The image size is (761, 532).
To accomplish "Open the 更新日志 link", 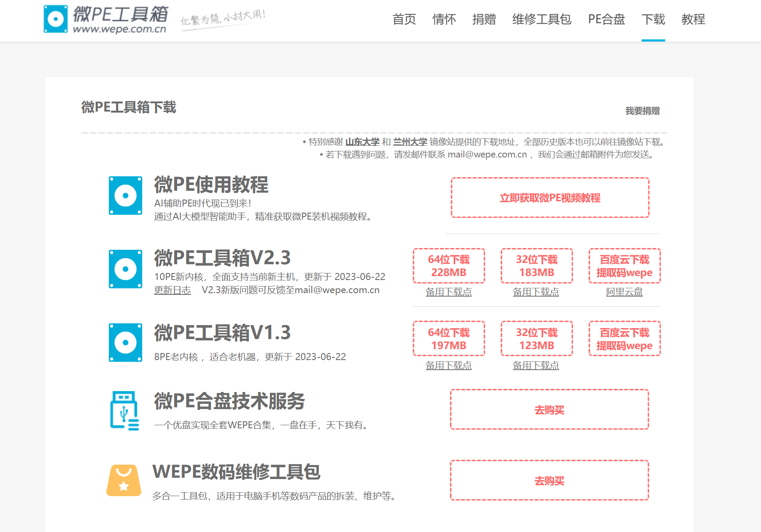I will click(173, 290).
